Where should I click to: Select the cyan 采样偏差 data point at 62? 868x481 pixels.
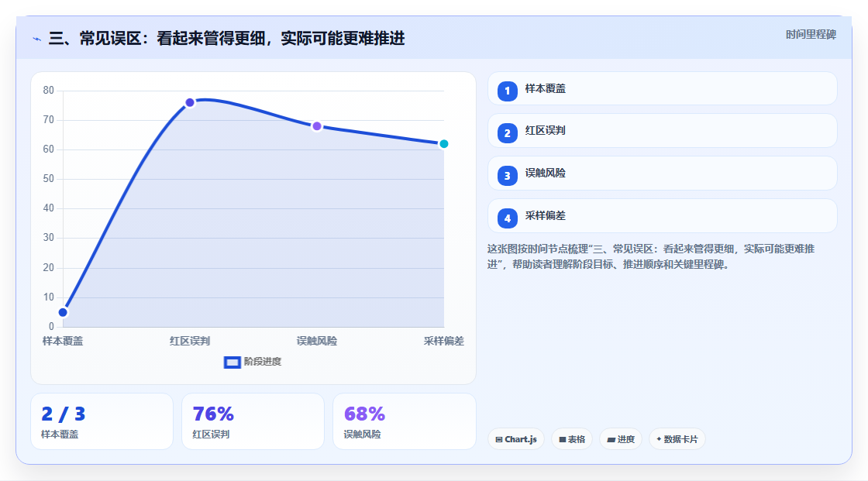(x=443, y=144)
